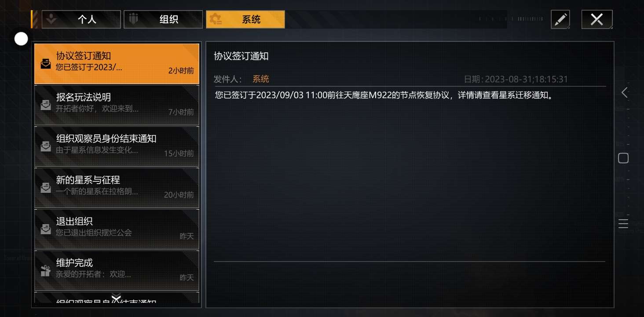Image resolution: width=644 pixels, height=317 pixels.
Task: Click the envelope icon beside 新的星系与征程
Action: pyautogui.click(x=46, y=188)
